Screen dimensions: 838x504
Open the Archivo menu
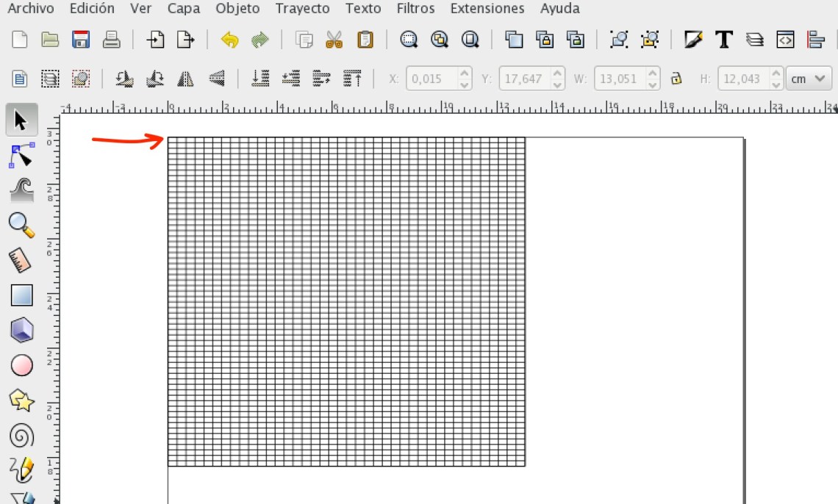(x=30, y=8)
